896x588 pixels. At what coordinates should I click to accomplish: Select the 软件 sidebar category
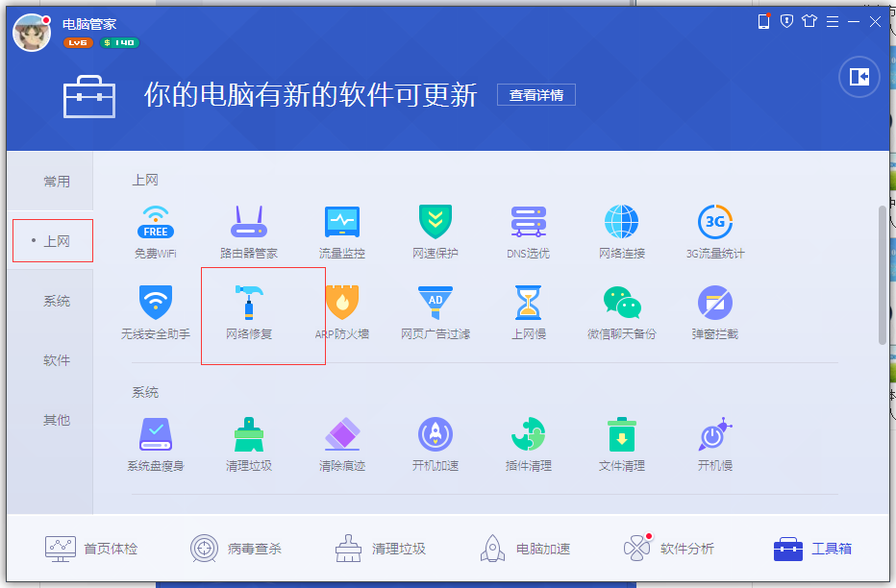pos(57,360)
